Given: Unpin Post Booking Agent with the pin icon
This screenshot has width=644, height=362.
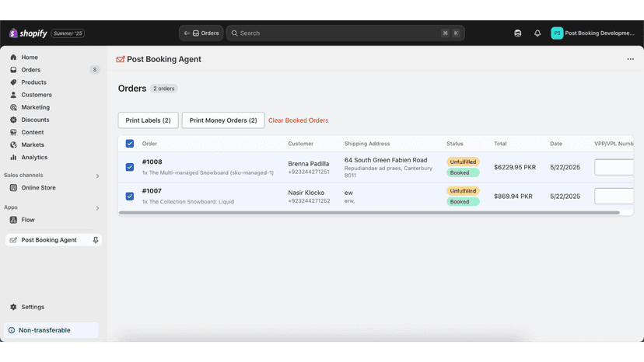Looking at the screenshot, I should (96, 240).
